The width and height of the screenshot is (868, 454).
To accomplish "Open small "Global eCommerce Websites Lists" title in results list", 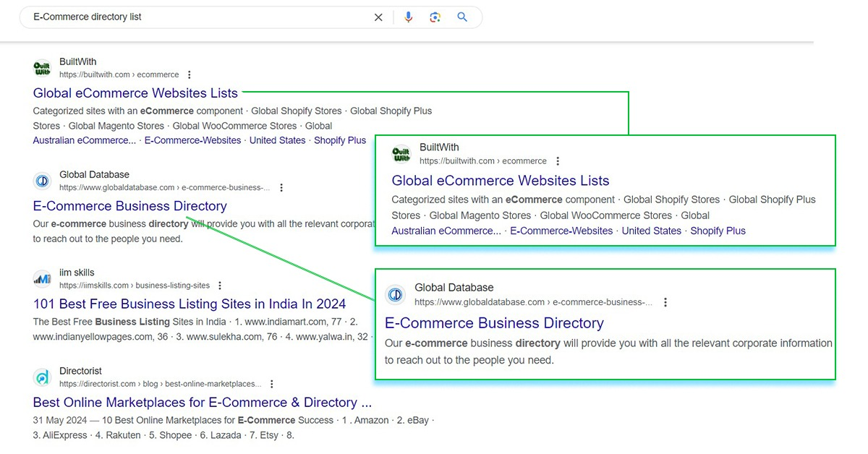I will point(135,93).
